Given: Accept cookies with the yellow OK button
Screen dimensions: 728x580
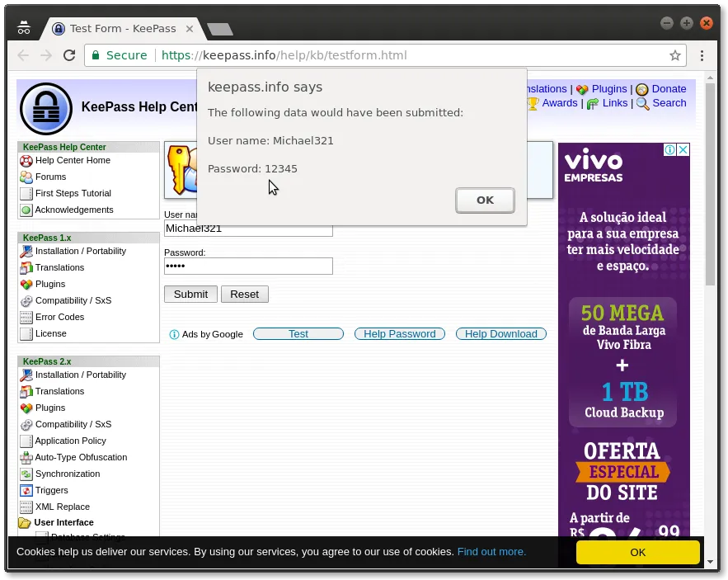Looking at the screenshot, I should [637, 552].
